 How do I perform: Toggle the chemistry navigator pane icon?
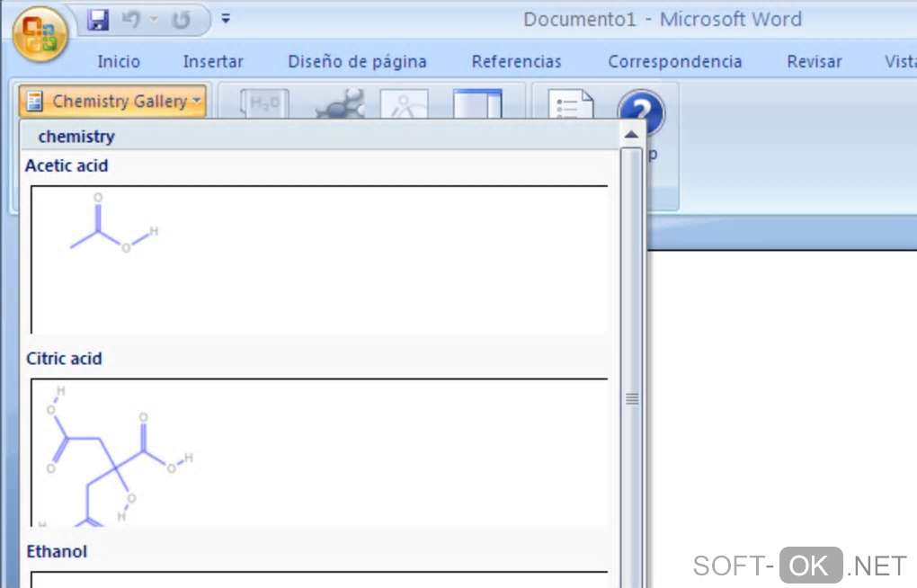pyautogui.click(x=477, y=103)
